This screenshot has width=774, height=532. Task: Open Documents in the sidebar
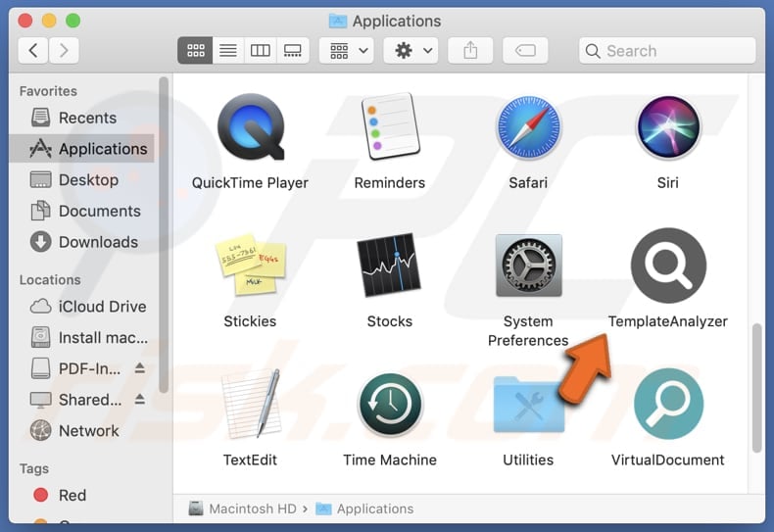82,211
